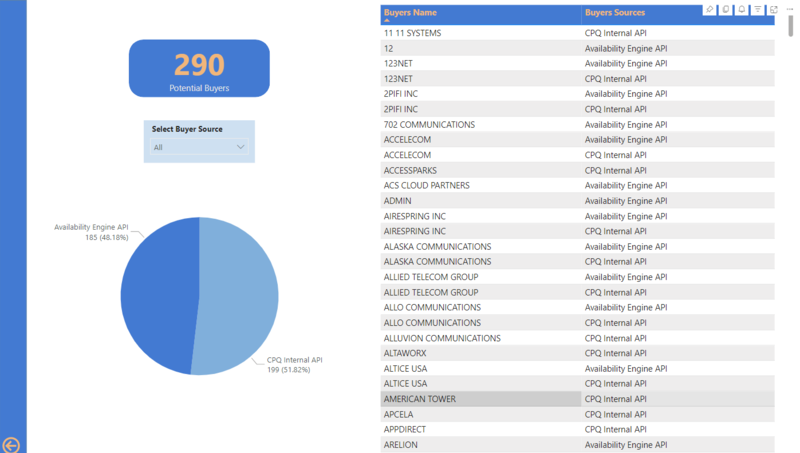Click the 290 Potential Buyers card
Viewport: 800px width, 453px height.
point(199,68)
